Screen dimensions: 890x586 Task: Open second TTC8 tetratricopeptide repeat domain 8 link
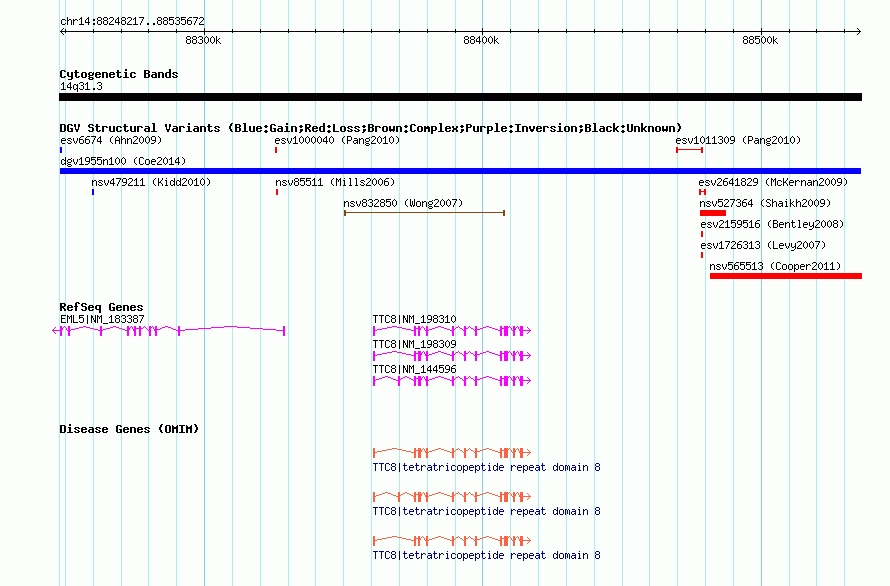[x=486, y=511]
